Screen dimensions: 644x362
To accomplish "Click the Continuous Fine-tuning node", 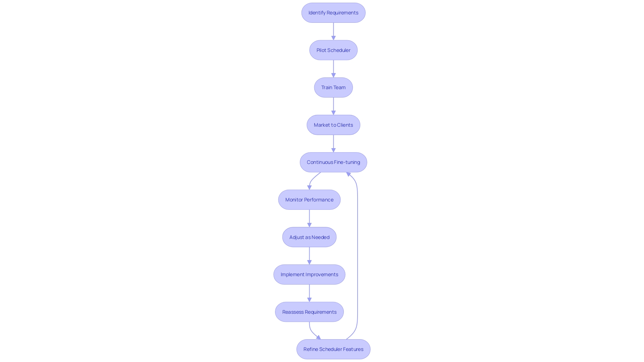I will point(333,162).
